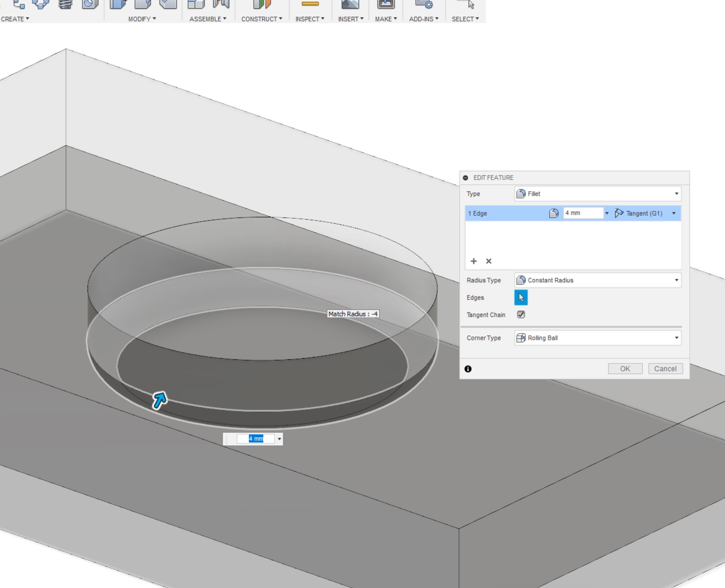
Task: Click the floating 4 mm radius input
Action: pyautogui.click(x=256, y=439)
